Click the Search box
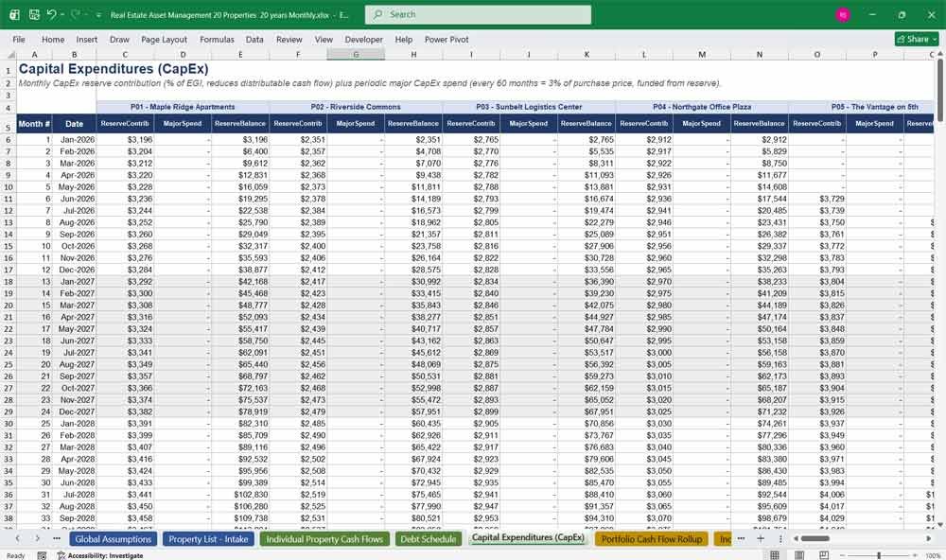The width and height of the screenshot is (946, 560). coord(478,14)
